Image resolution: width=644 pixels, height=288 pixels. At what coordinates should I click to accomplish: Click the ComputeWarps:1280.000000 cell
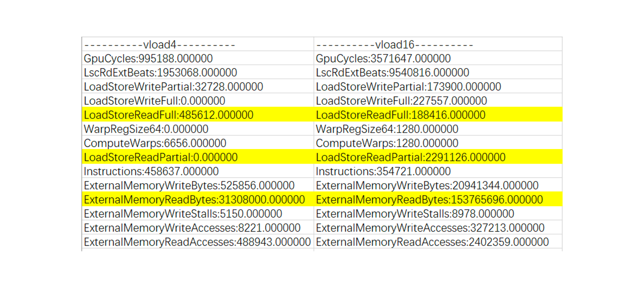tap(438, 143)
